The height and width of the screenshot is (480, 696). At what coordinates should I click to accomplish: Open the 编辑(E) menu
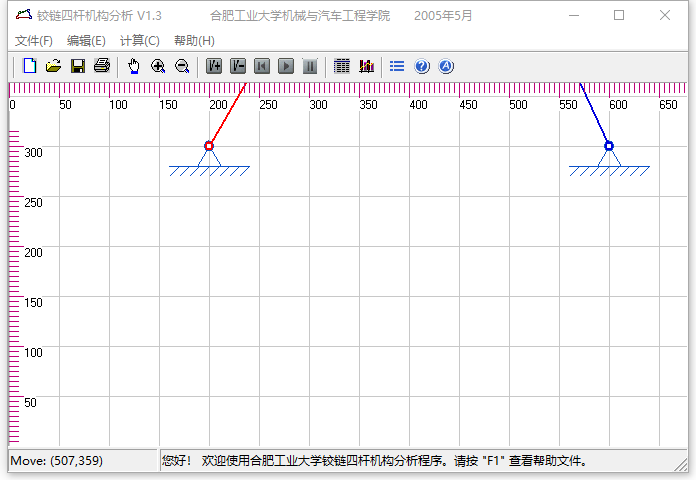pyautogui.click(x=86, y=41)
